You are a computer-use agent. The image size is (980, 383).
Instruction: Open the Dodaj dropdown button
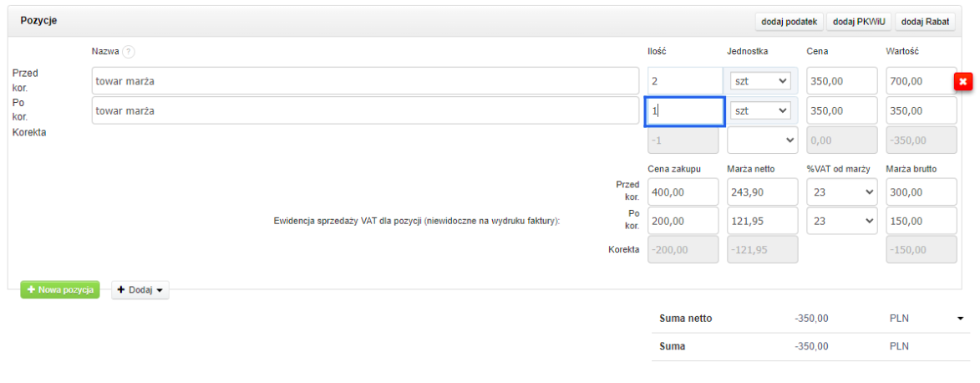coord(140,289)
